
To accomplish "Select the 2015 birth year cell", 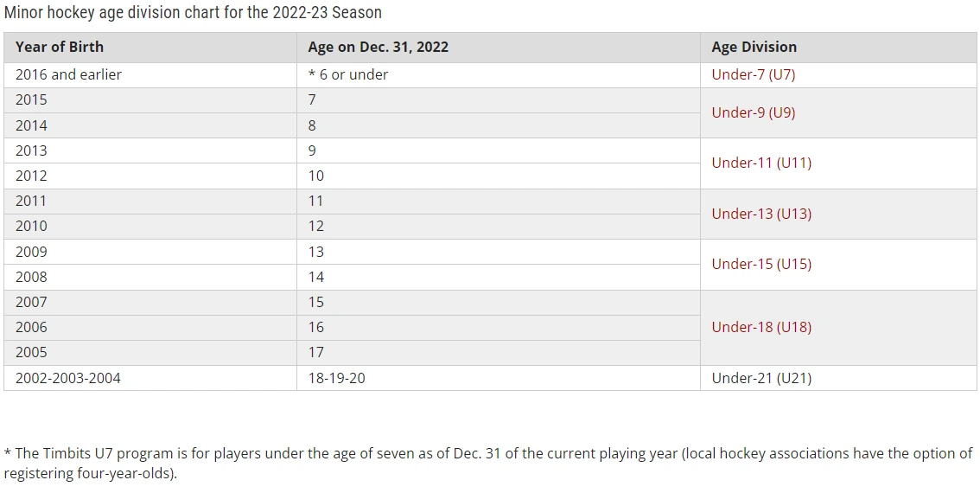I will pos(150,100).
